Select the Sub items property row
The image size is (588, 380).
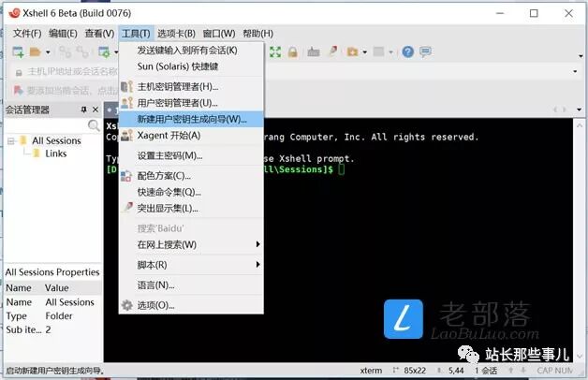tap(53, 329)
